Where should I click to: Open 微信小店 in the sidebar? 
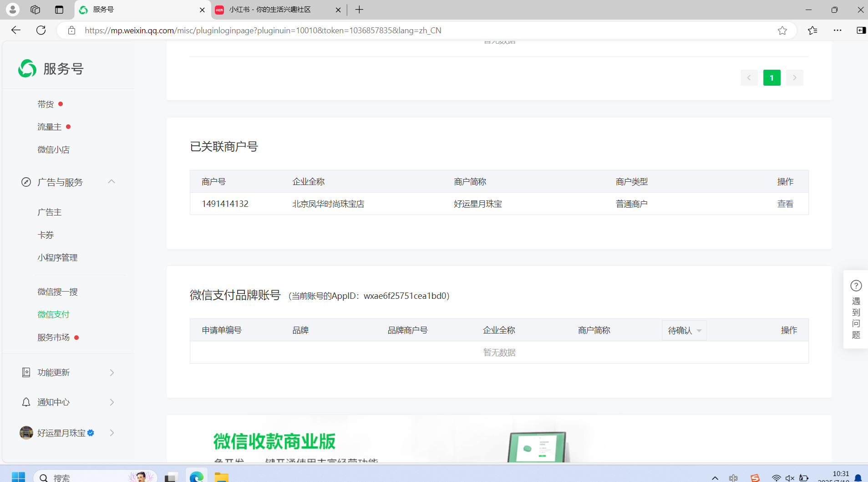coord(54,150)
